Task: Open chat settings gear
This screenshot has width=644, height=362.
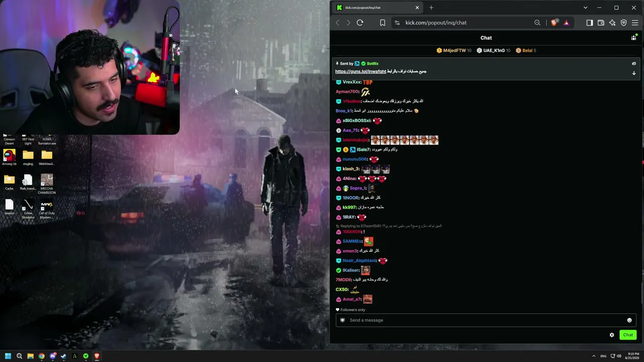Action: click(612, 335)
